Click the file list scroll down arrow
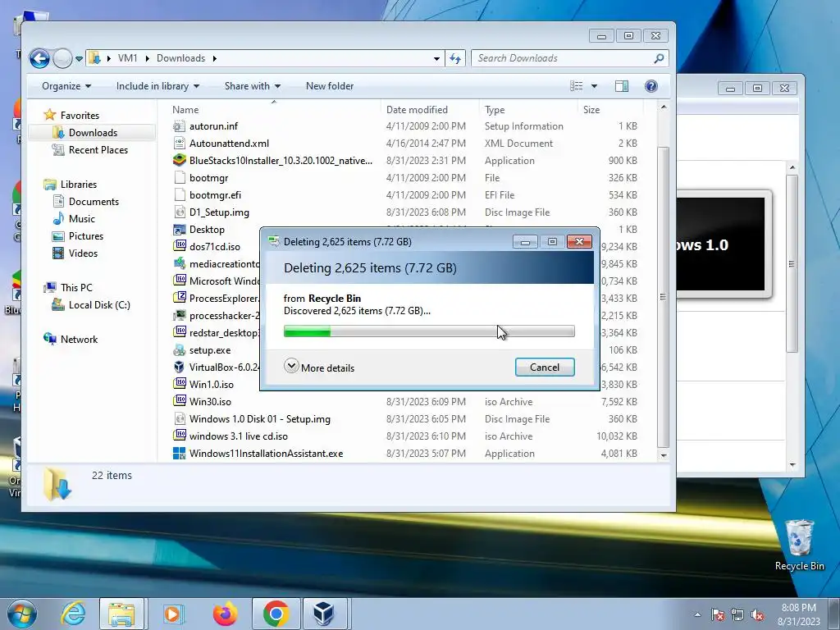The height and width of the screenshot is (630, 840). pyautogui.click(x=663, y=455)
